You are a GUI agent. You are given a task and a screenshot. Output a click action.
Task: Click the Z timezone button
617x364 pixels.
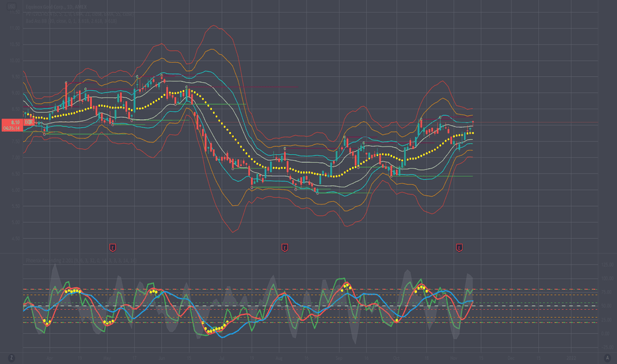[x=11, y=357]
